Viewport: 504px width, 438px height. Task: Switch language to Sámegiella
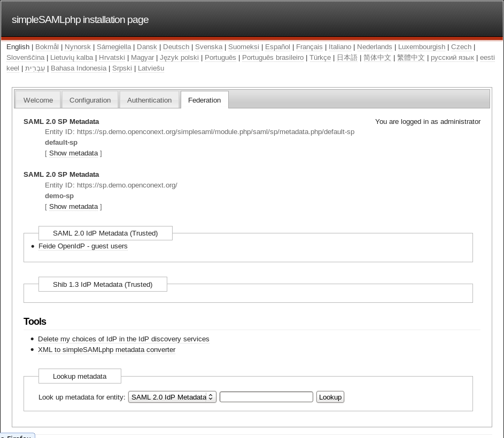114,47
